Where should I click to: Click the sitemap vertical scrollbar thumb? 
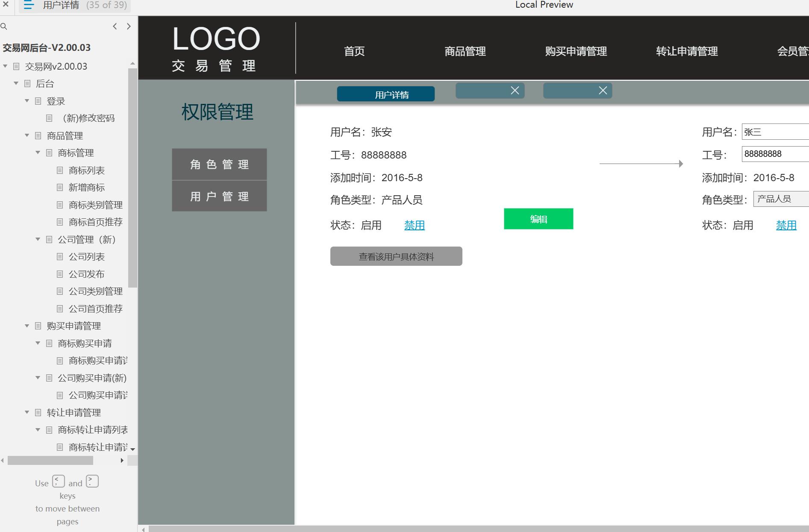coord(132,178)
